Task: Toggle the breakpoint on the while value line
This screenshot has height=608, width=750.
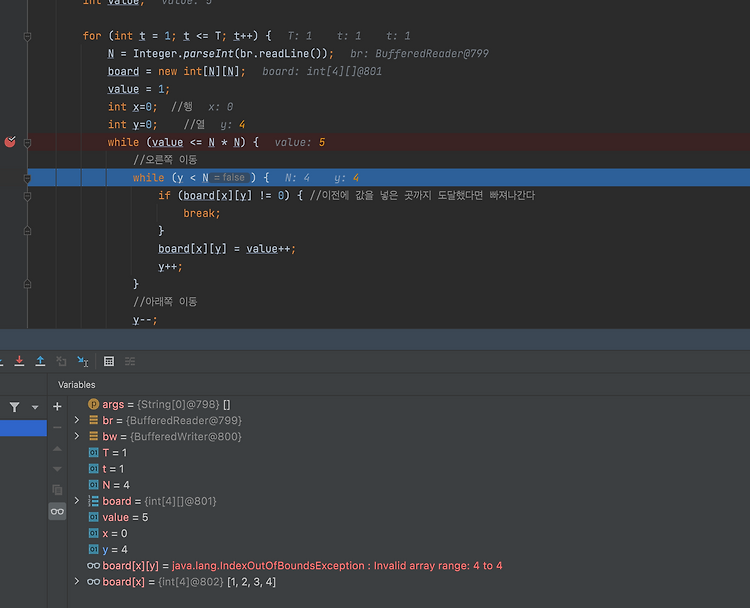Action: (x=10, y=142)
